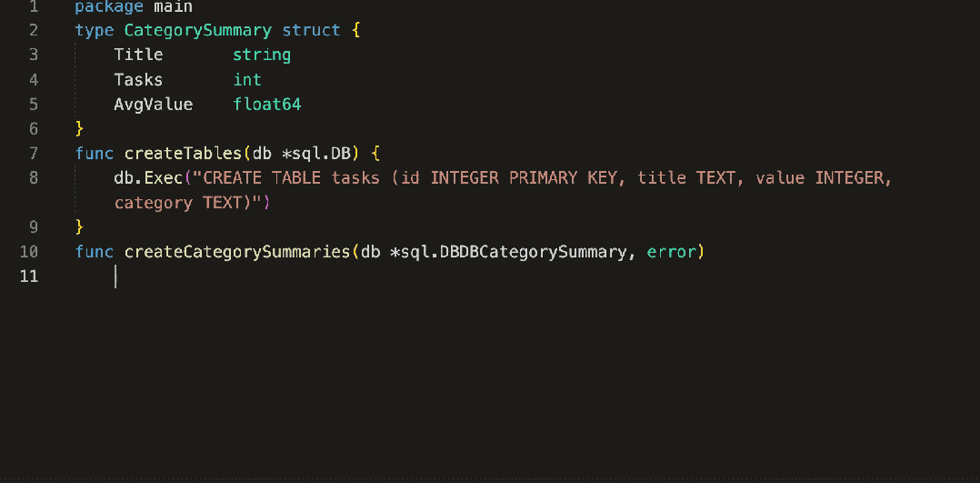Screen dimensions: 980x483
Task: Click the "AvgValue" field name
Action: click(154, 105)
